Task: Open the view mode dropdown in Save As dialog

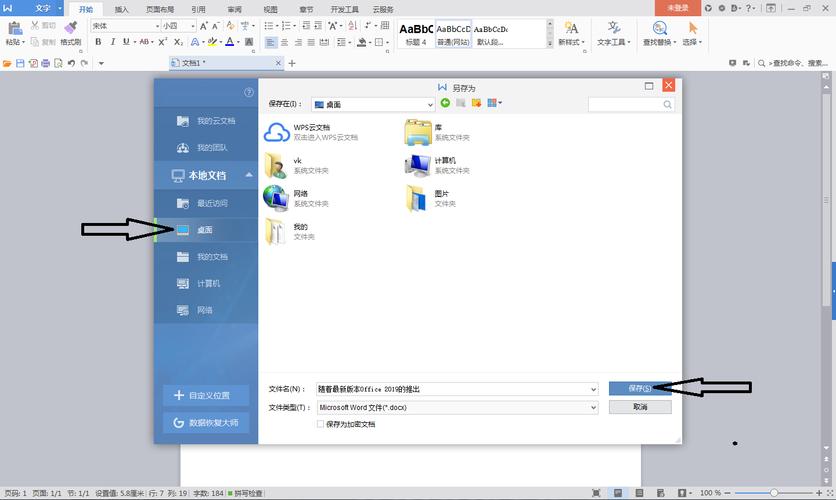Action: [x=500, y=103]
